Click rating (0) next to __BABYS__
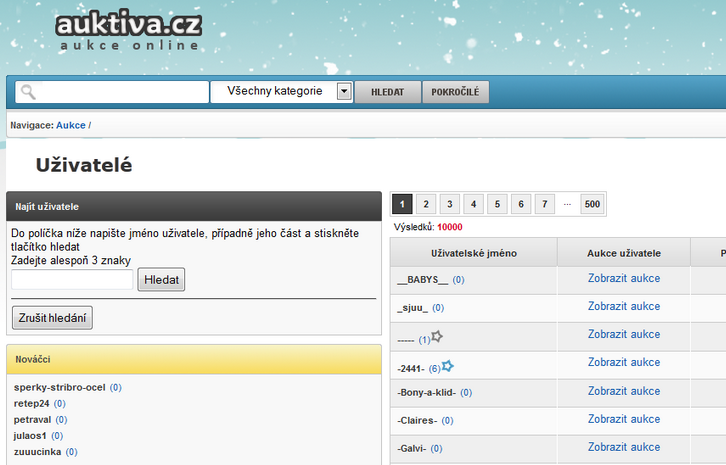Viewport: 726px width, 465px height. click(x=458, y=280)
